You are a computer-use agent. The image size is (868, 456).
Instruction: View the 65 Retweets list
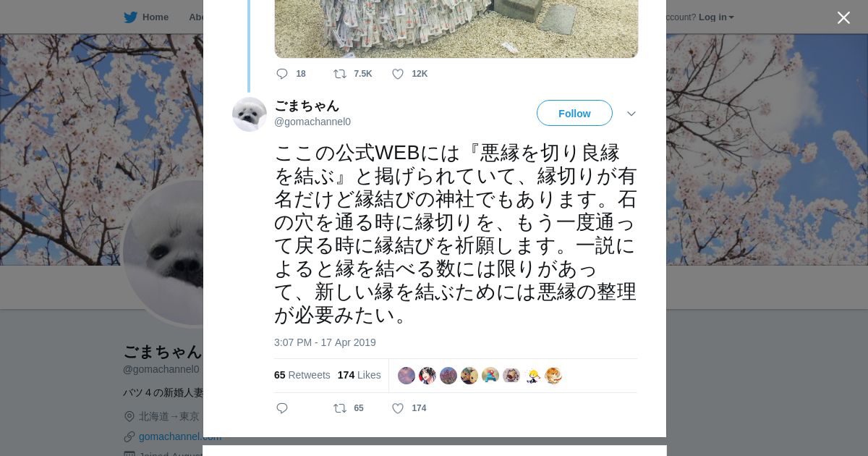pos(302,375)
